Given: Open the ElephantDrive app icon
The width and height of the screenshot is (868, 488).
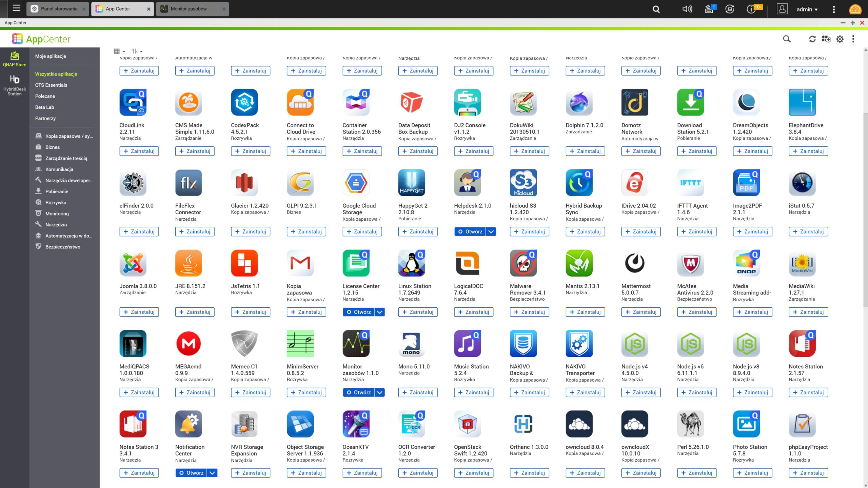Looking at the screenshot, I should pyautogui.click(x=802, y=102).
